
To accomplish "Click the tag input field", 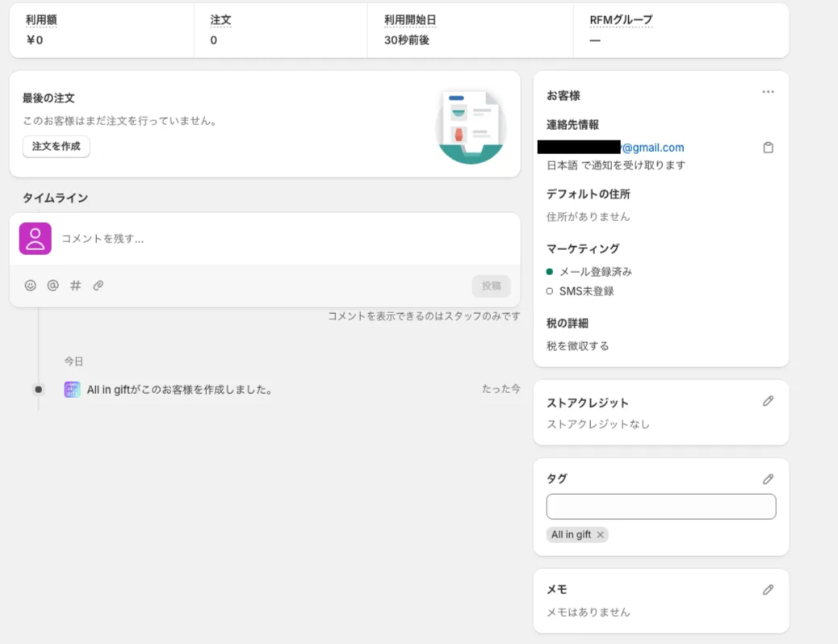I will point(661,506).
